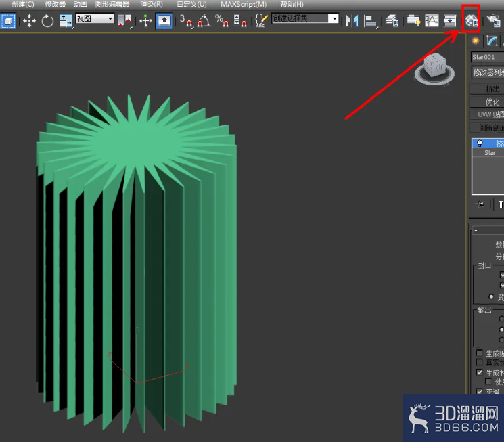Select the middle Output radio option
This screenshot has height=442, width=504.
501,330
